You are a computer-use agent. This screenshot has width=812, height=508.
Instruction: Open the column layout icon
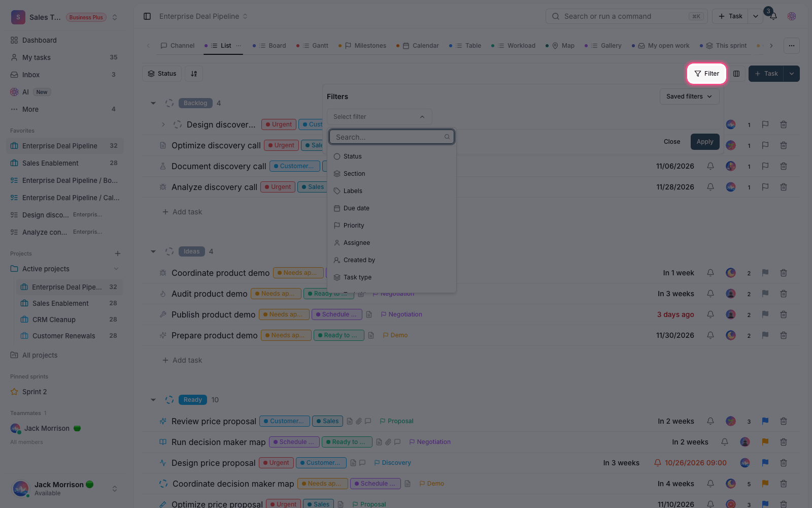[x=736, y=74]
